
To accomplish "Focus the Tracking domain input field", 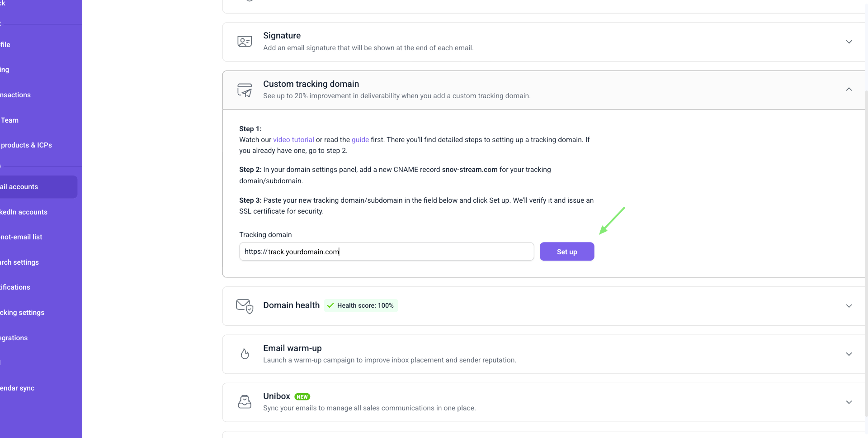I will coord(387,252).
